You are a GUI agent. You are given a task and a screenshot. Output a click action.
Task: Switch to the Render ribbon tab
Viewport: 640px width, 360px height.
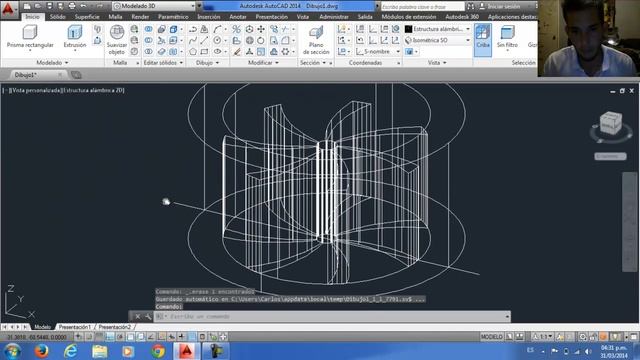pos(140,17)
